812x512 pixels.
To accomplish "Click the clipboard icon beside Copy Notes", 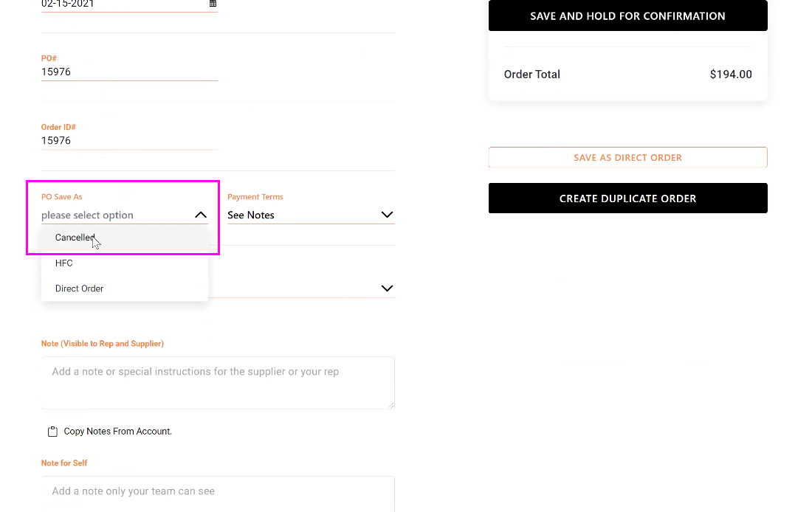I will (x=52, y=432).
